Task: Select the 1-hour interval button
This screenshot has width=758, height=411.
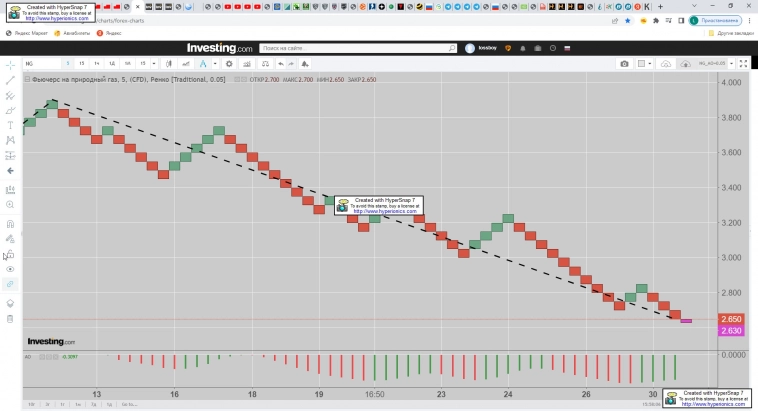Action: [x=97, y=64]
